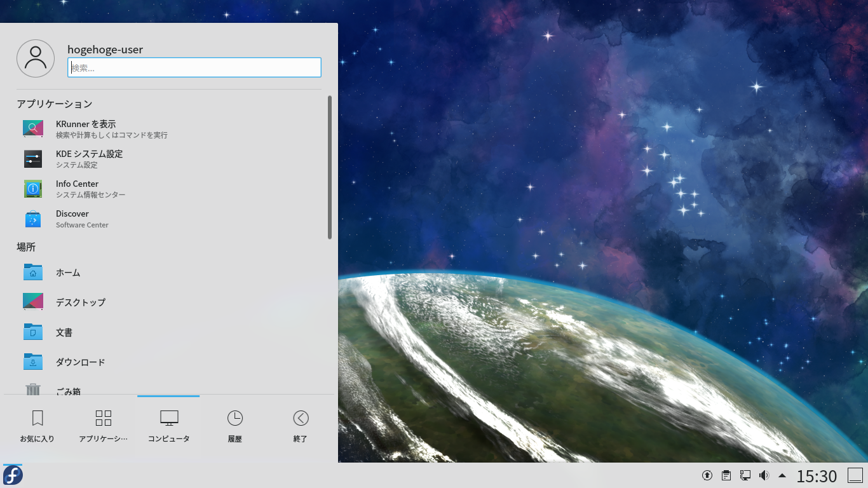Switch to 履歴 history tab
868x488 pixels.
[x=234, y=426]
